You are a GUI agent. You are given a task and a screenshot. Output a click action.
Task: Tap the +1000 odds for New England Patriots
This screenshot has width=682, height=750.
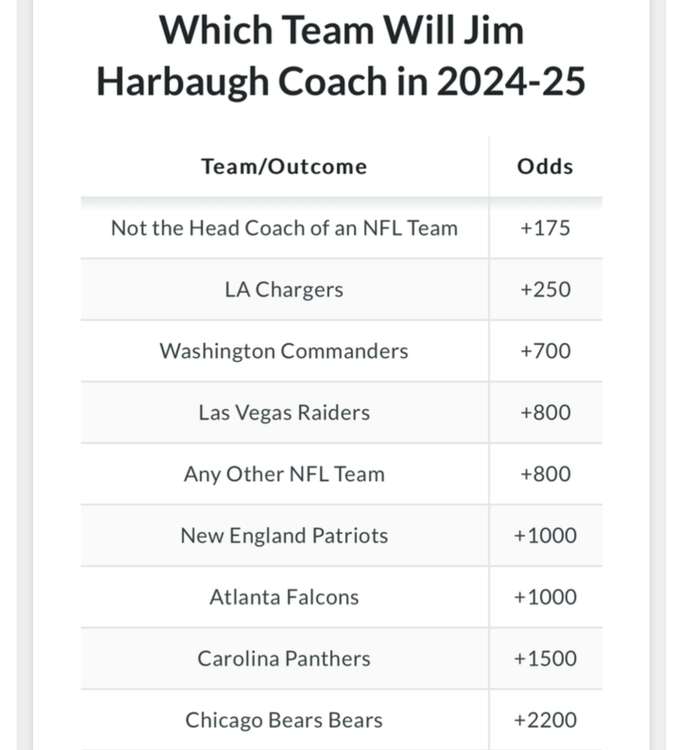tap(545, 536)
